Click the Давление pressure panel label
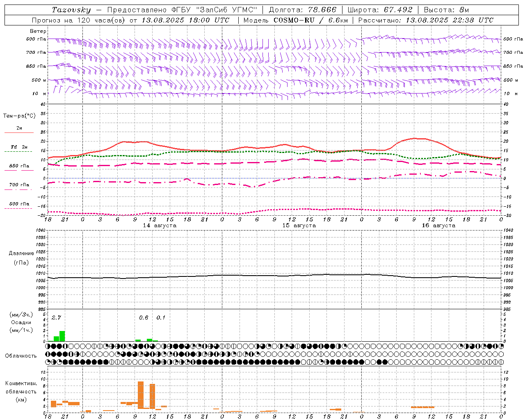This screenshot has width=525, height=420. pyautogui.click(x=21, y=253)
